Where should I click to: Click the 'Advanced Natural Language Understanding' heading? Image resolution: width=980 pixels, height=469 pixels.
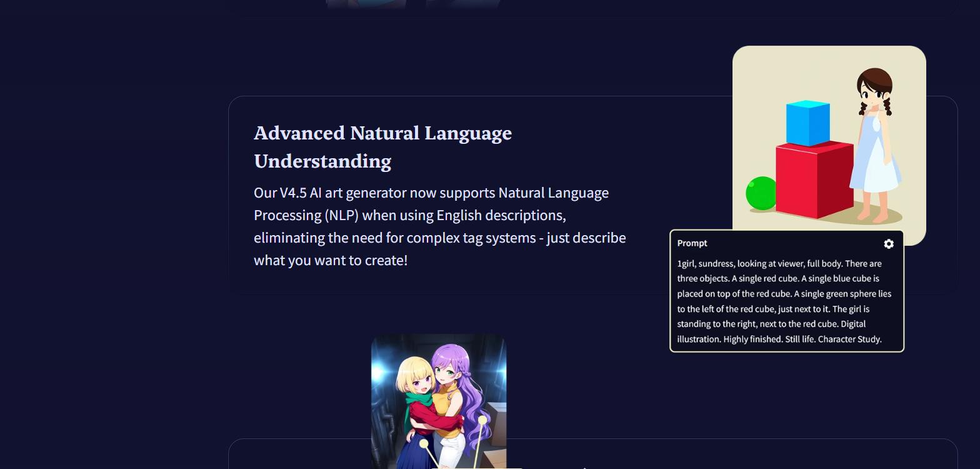(x=382, y=147)
